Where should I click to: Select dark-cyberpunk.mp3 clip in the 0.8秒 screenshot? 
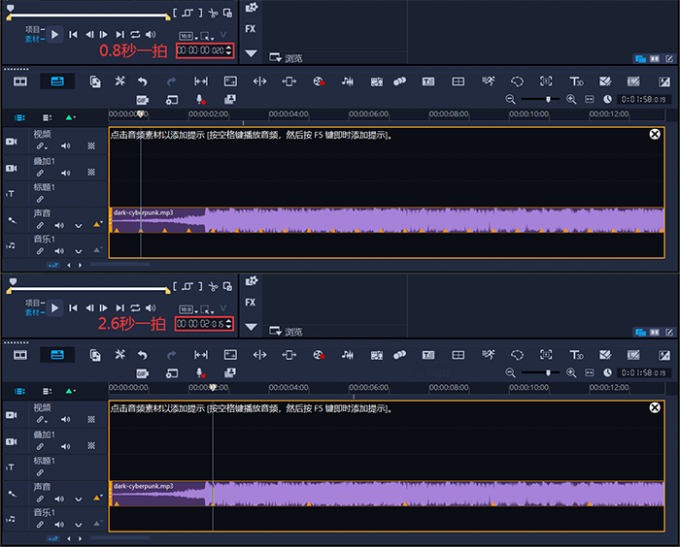click(x=386, y=220)
